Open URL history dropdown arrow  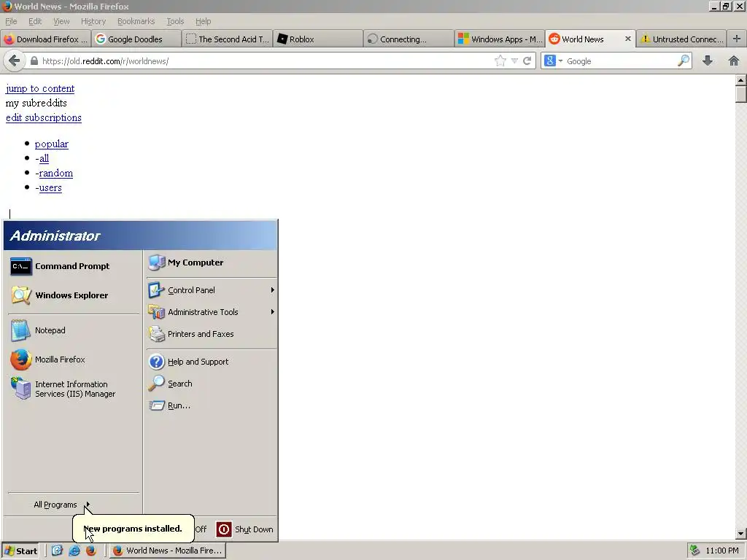click(514, 61)
